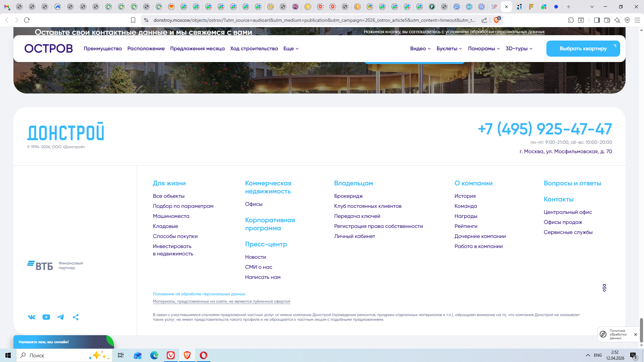
Task: Go to Ход строительства section
Action: (254, 49)
